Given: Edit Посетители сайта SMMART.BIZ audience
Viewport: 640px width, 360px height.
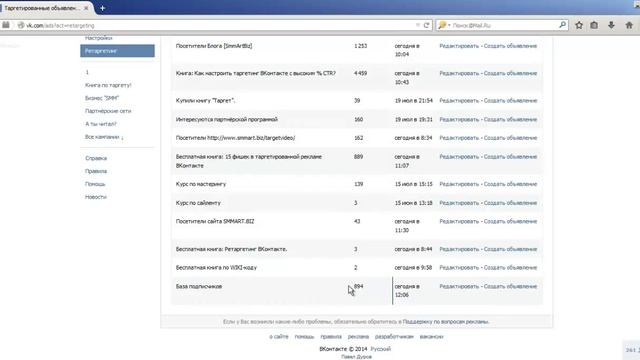Looking at the screenshot, I should click(459, 221).
